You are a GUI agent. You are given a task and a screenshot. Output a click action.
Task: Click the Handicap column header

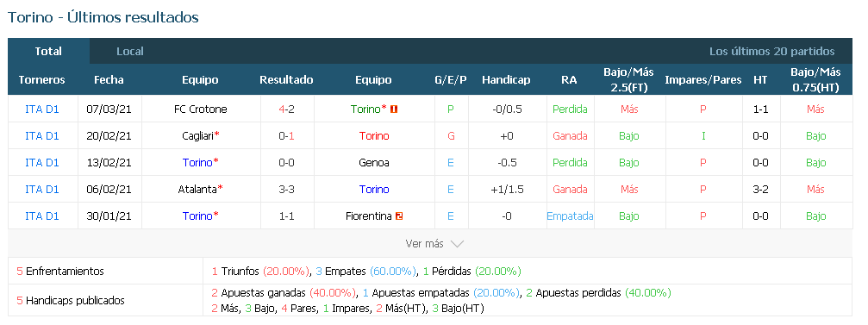pos(506,79)
